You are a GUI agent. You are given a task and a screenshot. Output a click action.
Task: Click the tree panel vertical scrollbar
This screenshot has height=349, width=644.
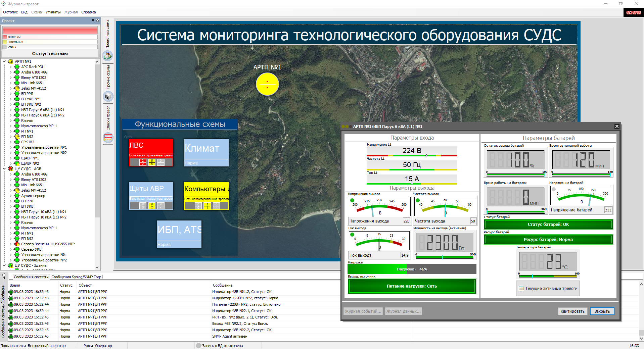[97, 141]
